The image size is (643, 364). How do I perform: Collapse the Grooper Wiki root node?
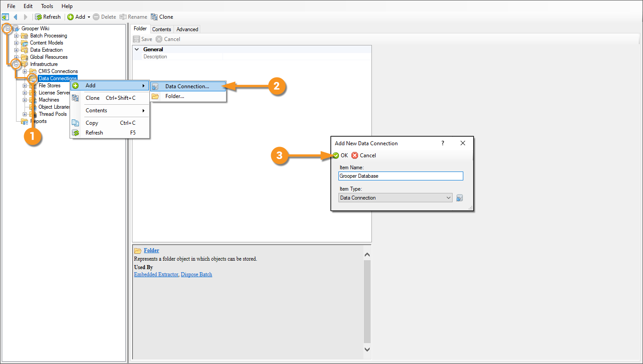(x=8, y=29)
